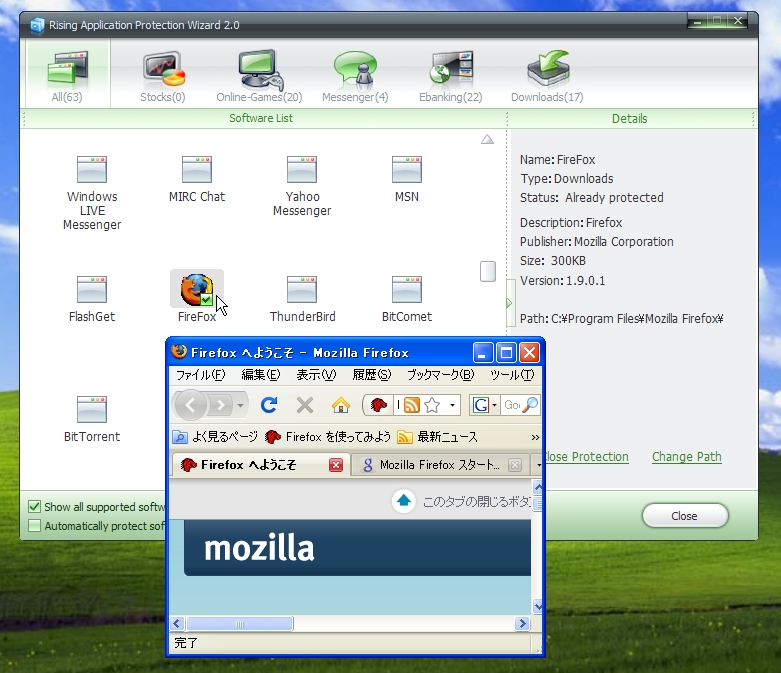Image resolution: width=781 pixels, height=673 pixels.
Task: Select MSN in software list
Action: point(406,179)
